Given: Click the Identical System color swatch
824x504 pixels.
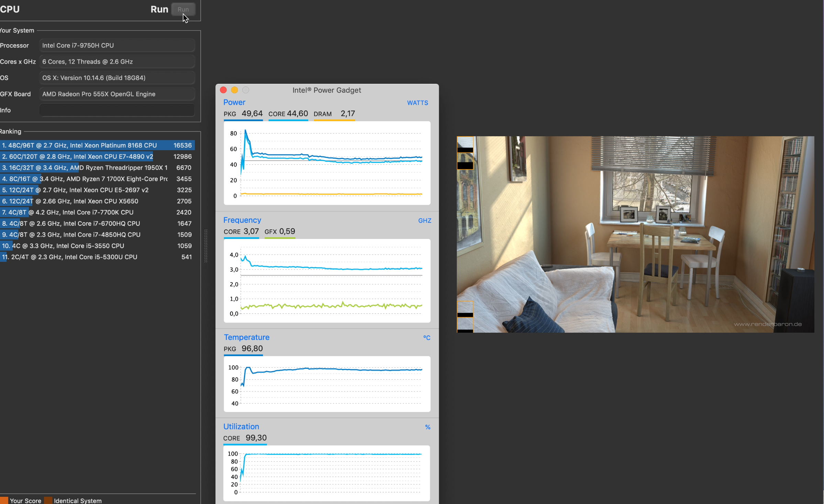Looking at the screenshot, I should click(48, 501).
